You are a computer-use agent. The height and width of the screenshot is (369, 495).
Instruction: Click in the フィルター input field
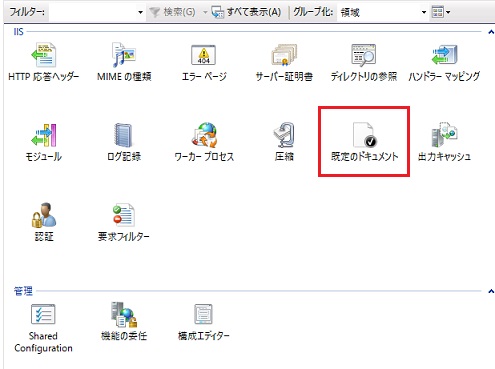pos(92,12)
